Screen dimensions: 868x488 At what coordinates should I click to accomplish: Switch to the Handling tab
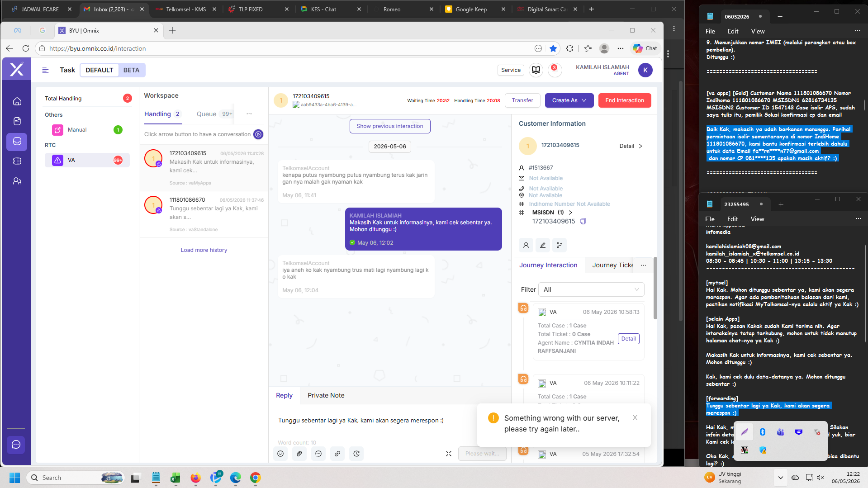point(162,114)
